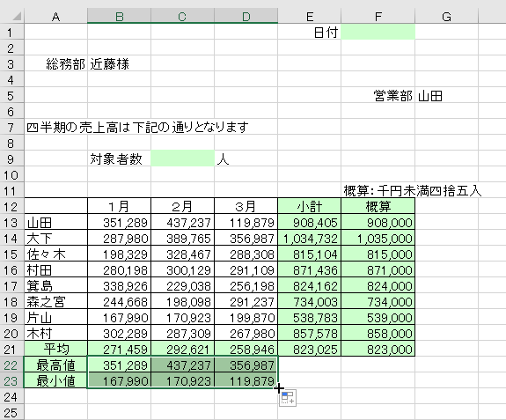Screen dimensions: 506x420
Task: Click the 小計 header cell
Action: point(309,206)
